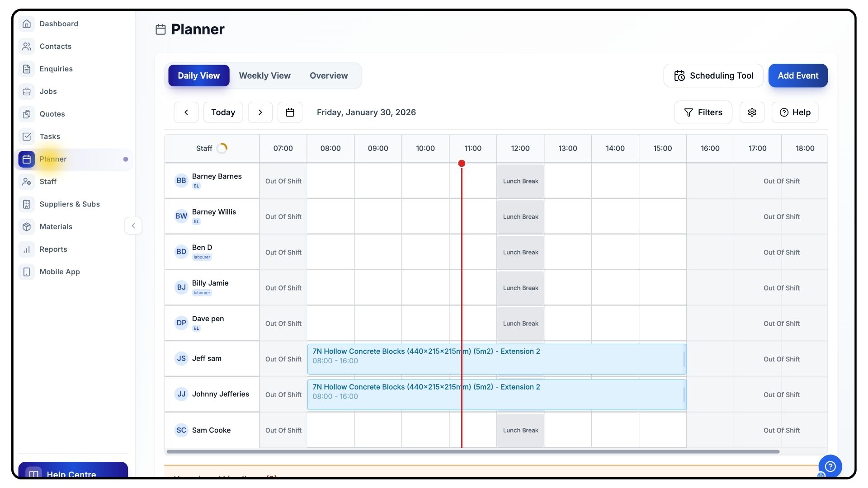Jump to Today
The image size is (868, 488).
click(223, 112)
